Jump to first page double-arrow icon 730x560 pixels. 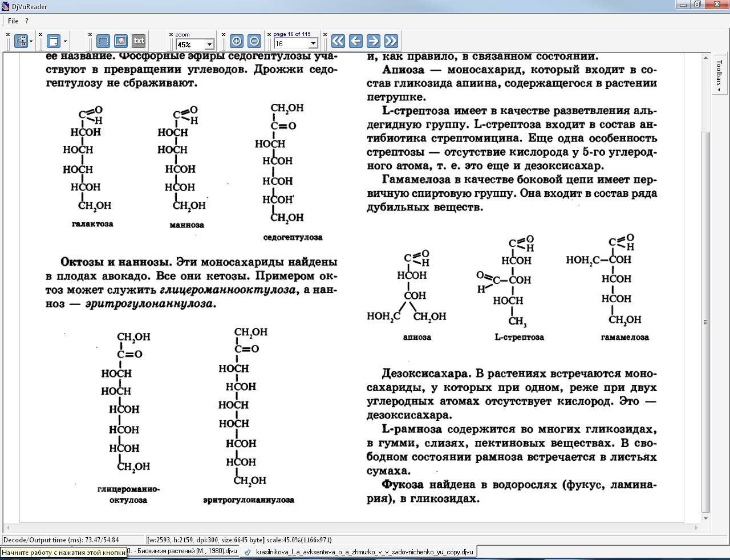tap(338, 41)
